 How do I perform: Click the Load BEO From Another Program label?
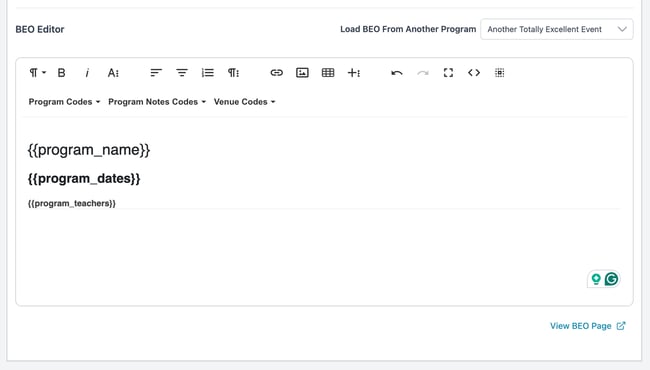tap(408, 29)
